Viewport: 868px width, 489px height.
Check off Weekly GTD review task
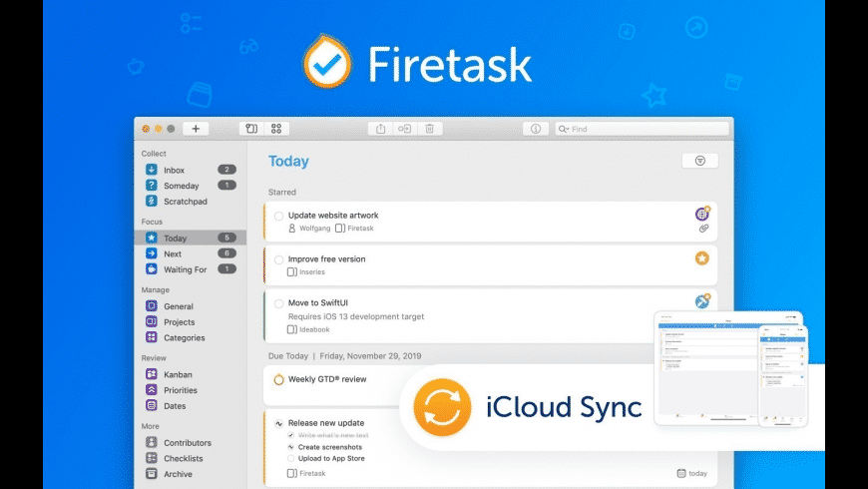279,380
